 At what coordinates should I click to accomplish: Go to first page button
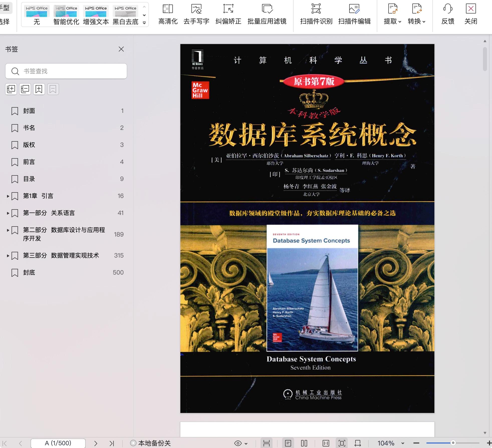(5, 443)
